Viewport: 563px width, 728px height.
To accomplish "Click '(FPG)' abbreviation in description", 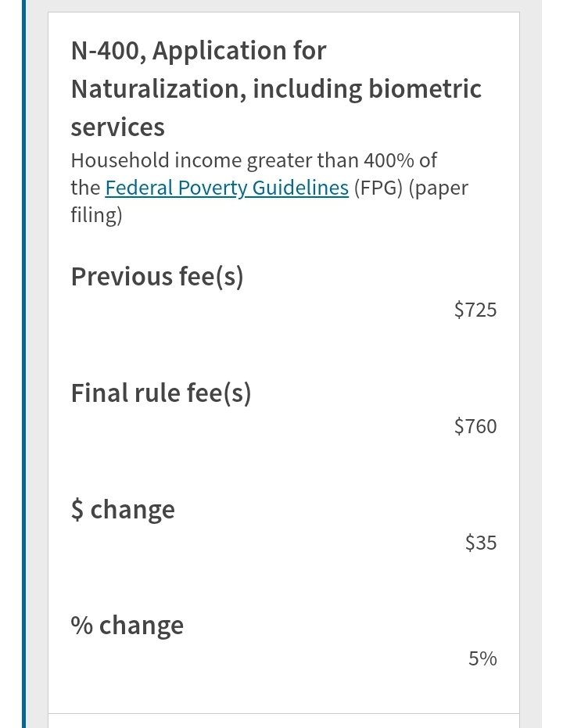I will click(378, 188).
